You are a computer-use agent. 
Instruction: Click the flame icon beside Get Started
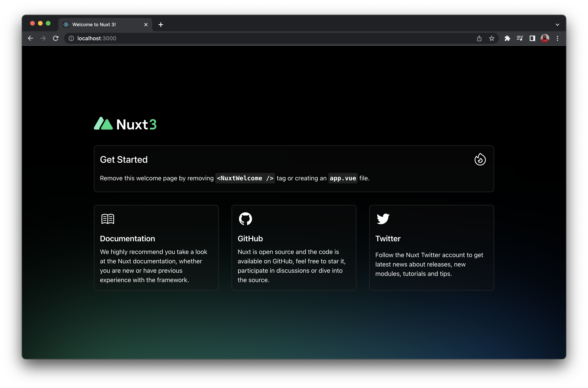pos(480,159)
